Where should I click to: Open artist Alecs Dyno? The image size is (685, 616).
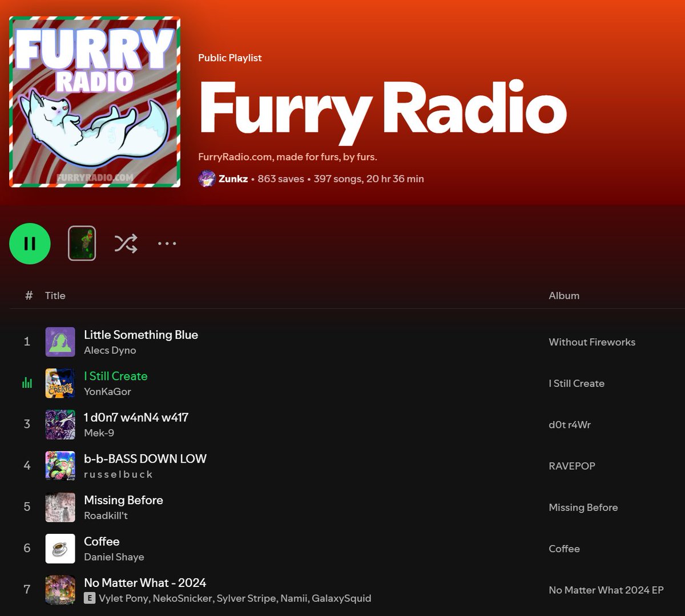[110, 350]
